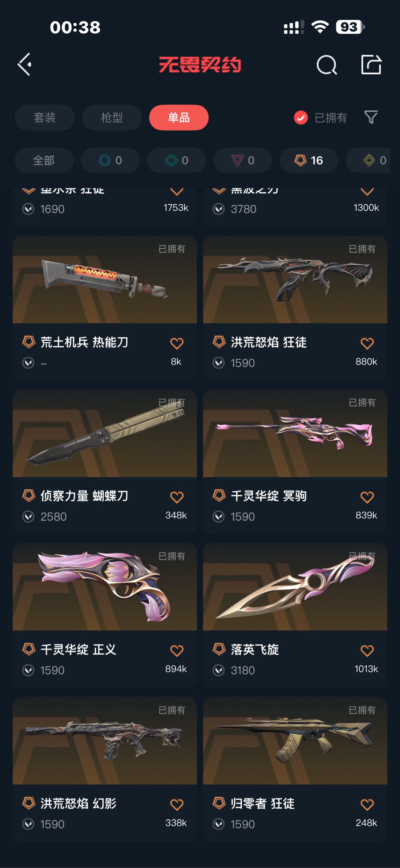Open the 洪荒怒焰 幻影 weapon thumbnail
Viewport: 400px width, 868px height.
pyautogui.click(x=105, y=740)
